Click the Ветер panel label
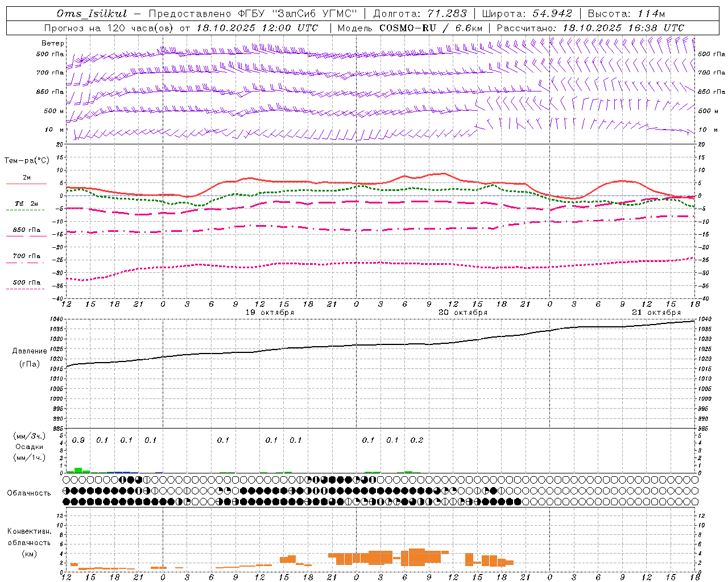The width and height of the screenshot is (728, 582). coord(53,43)
